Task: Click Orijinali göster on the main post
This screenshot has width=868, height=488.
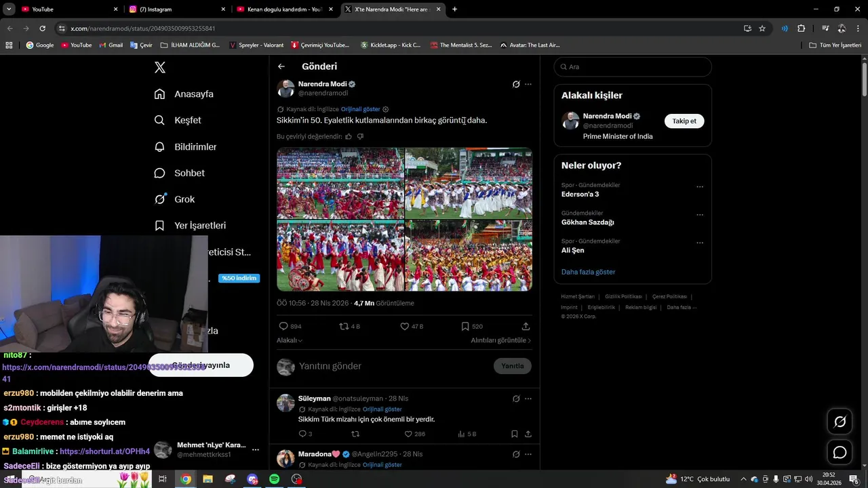Action: 360,109
